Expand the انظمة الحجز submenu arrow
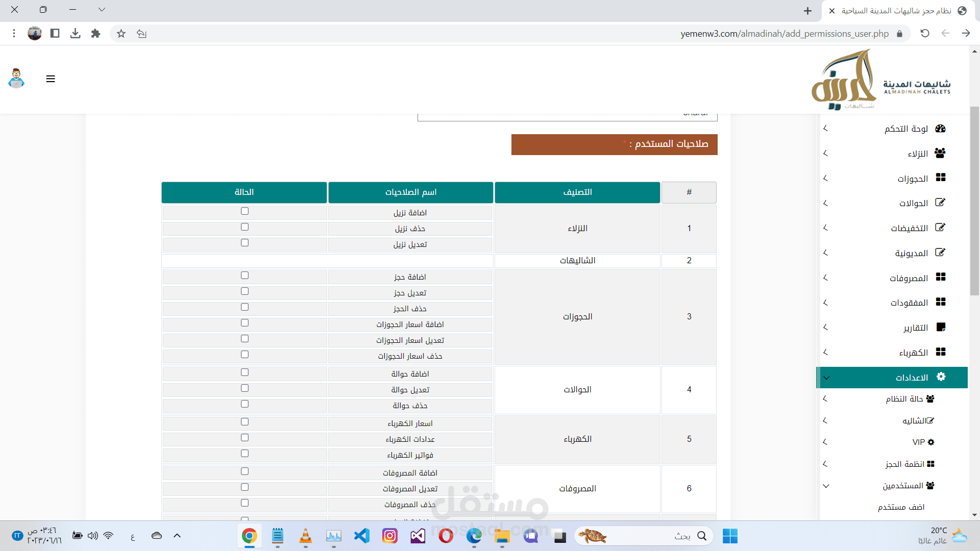This screenshot has width=980, height=551. (826, 464)
